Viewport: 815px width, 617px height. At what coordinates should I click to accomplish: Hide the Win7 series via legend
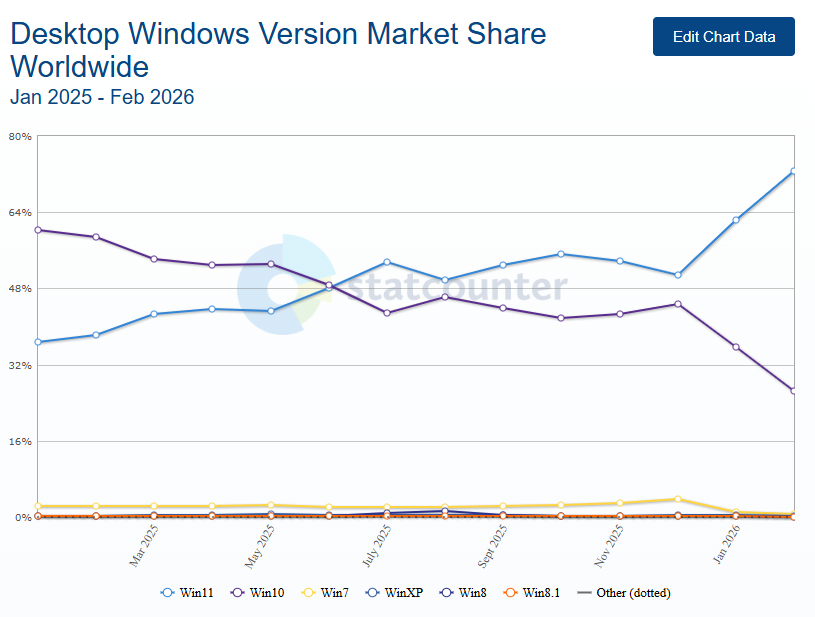tap(325, 593)
